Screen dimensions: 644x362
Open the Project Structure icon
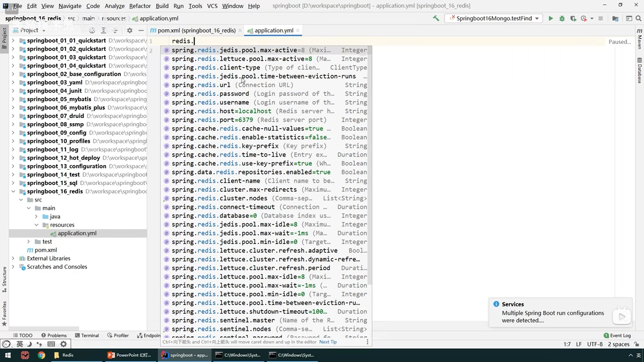click(x=615, y=18)
